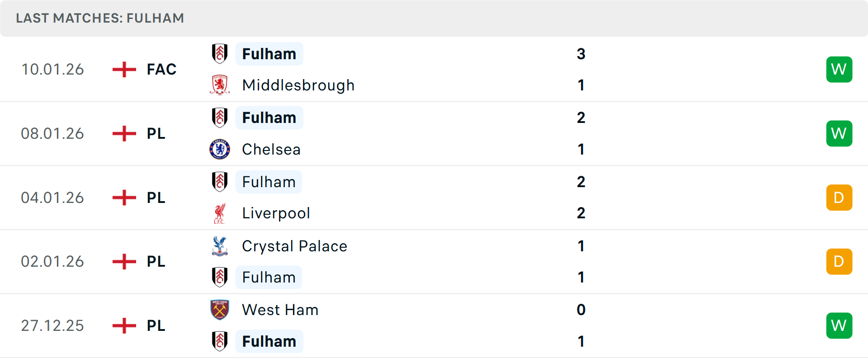Viewport: 868px width, 358px height.
Task: Click Fulham crest in the FA Cup match
Action: (220, 54)
